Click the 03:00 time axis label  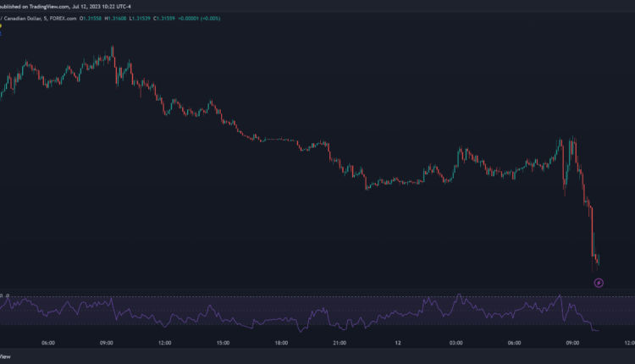456,343
